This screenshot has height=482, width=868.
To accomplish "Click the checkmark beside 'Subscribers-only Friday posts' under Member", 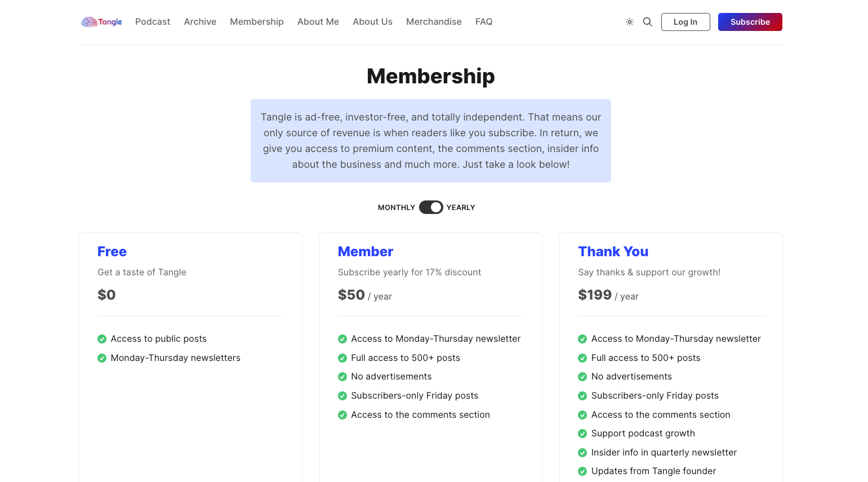I will point(342,396).
